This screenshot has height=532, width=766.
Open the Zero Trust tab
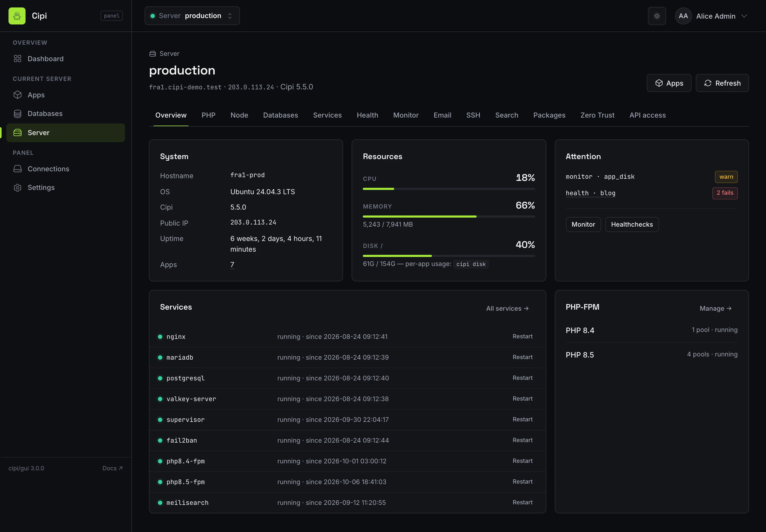click(597, 115)
